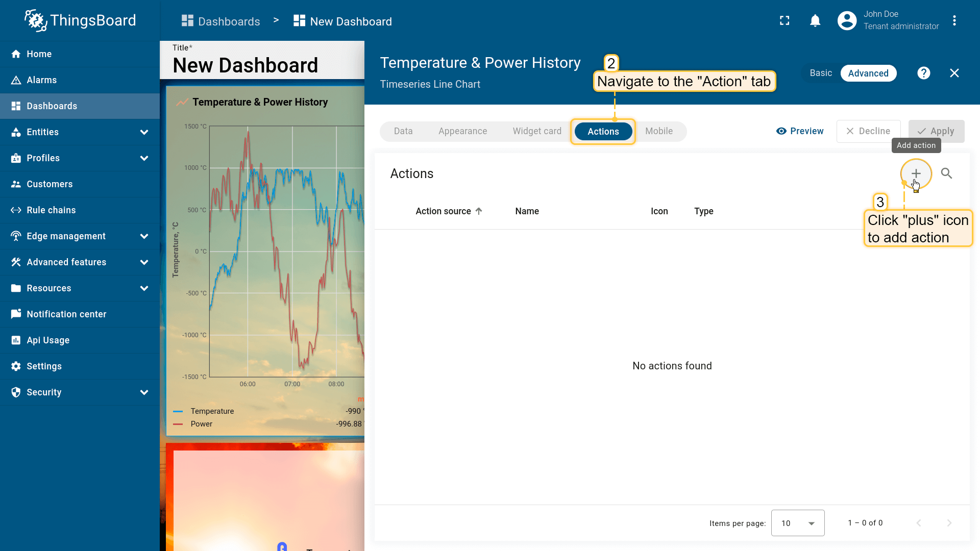
Task: Open the help question mark icon
Action: tap(923, 73)
